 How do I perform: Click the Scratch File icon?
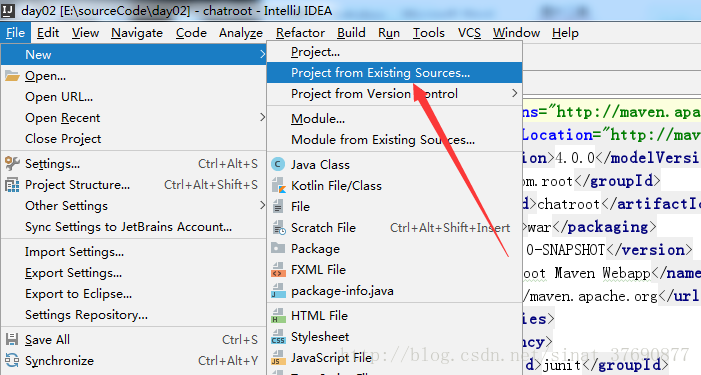click(x=278, y=228)
